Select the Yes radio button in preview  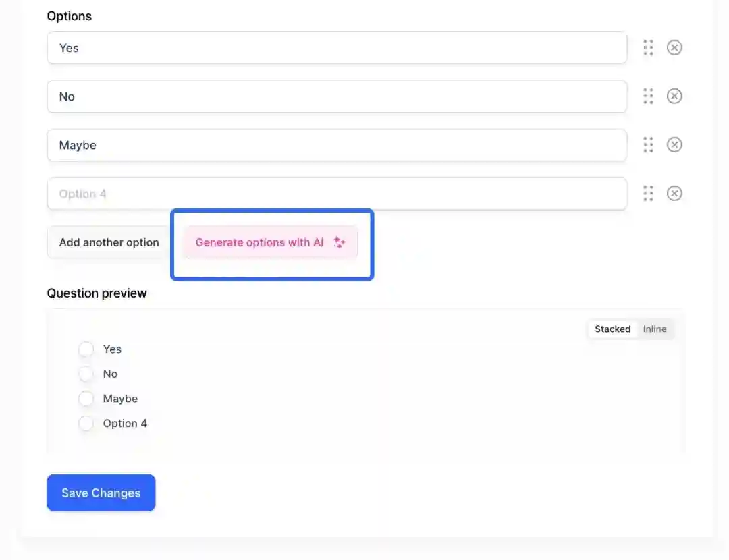click(86, 349)
